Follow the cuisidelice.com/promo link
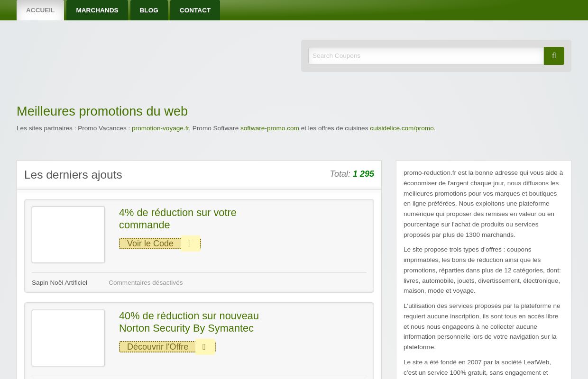 pyautogui.click(x=402, y=128)
